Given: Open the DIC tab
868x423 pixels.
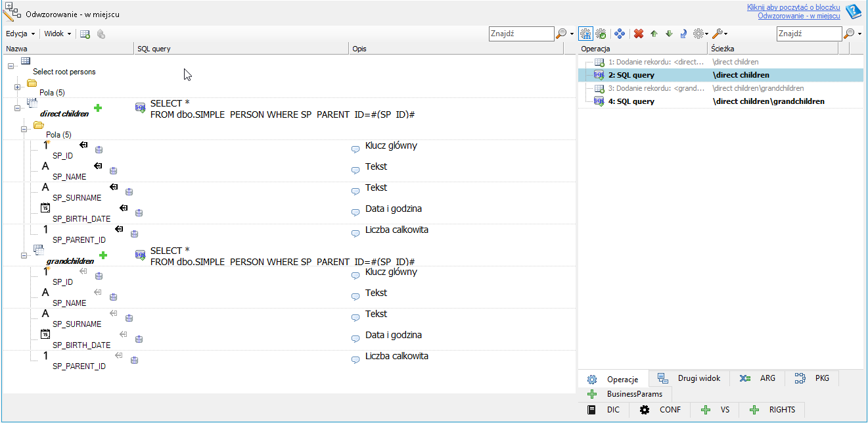Looking at the screenshot, I should click(603, 409).
